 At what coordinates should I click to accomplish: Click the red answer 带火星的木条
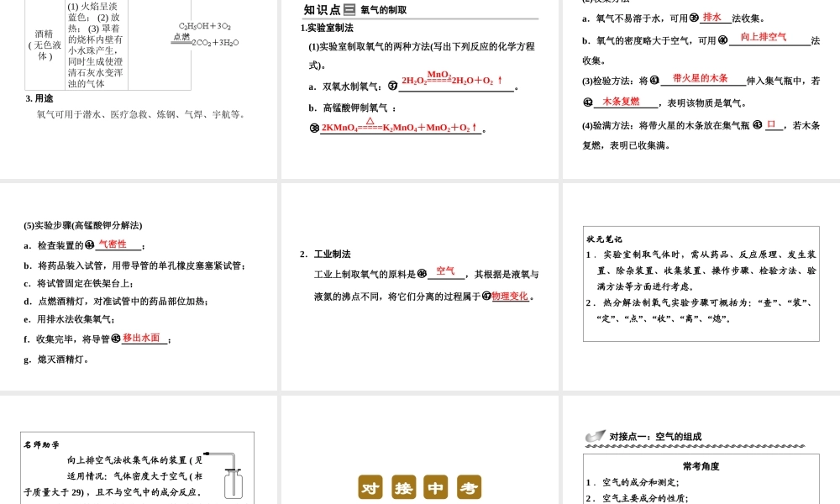tap(701, 78)
